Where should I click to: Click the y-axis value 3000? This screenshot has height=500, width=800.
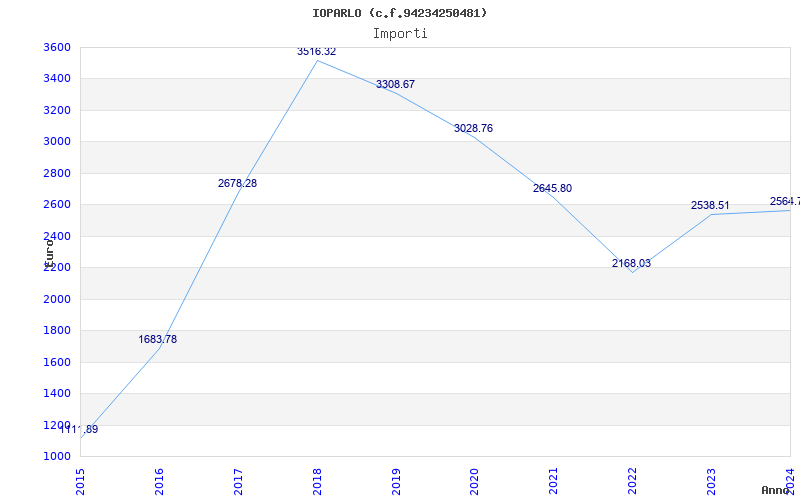(57, 142)
